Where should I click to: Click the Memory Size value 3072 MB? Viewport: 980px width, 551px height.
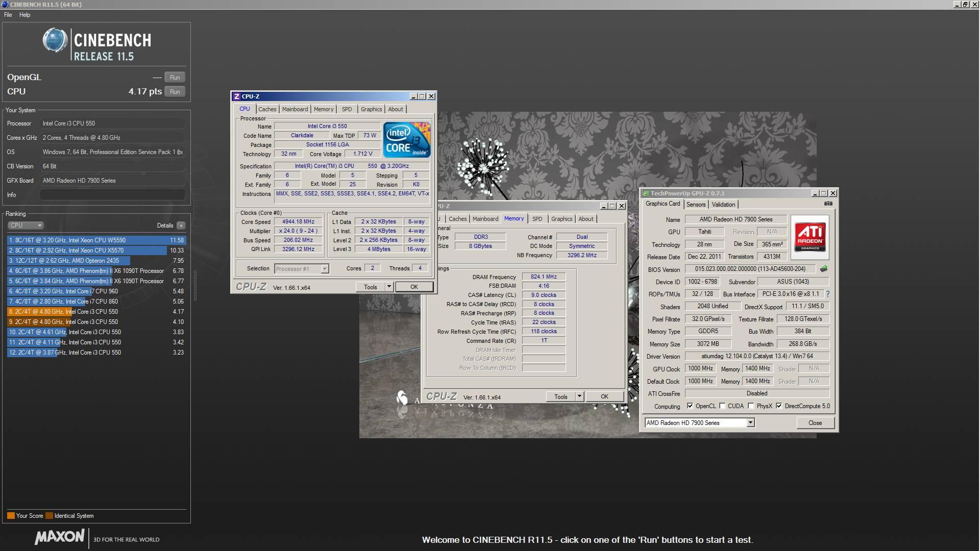[708, 344]
